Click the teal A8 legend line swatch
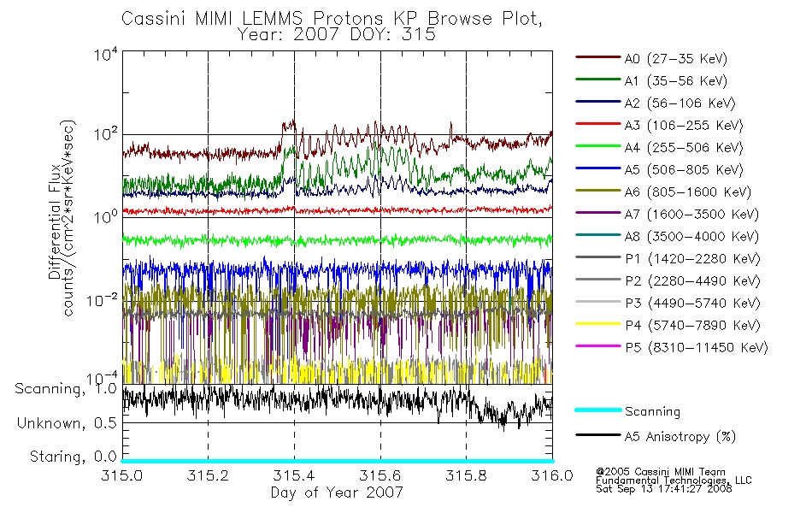This screenshot has height=513, width=812. coord(598,235)
